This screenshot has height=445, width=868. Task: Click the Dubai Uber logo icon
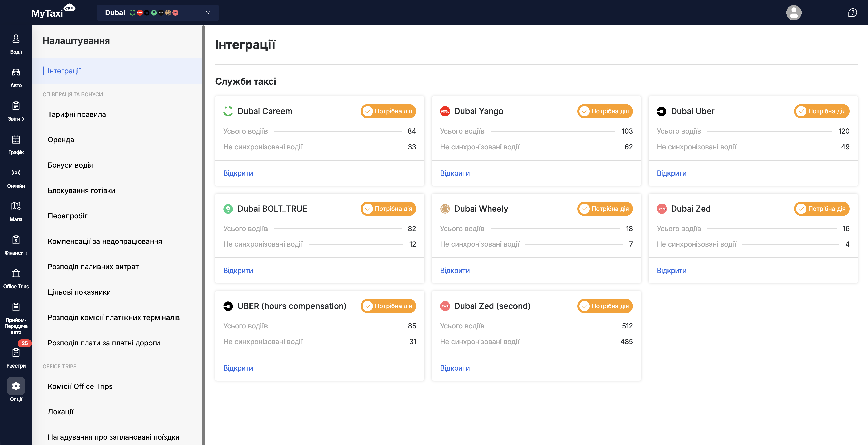click(x=661, y=111)
